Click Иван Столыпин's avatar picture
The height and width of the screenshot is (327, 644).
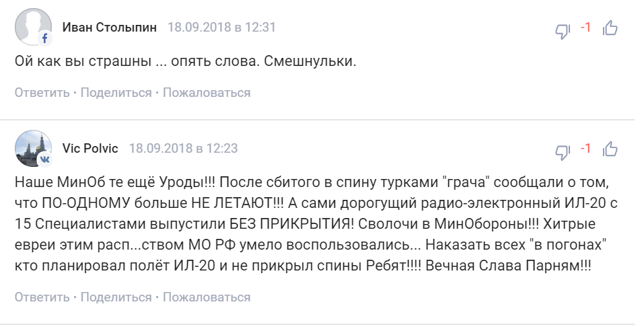point(31,26)
